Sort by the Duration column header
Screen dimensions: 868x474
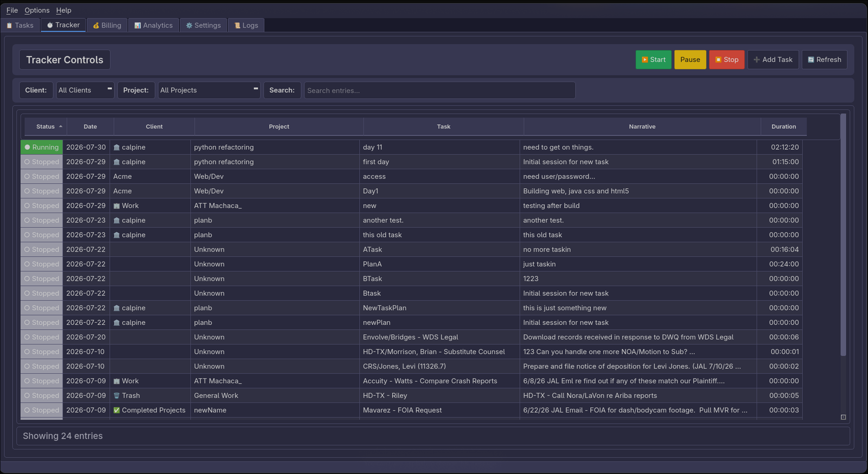tap(783, 126)
